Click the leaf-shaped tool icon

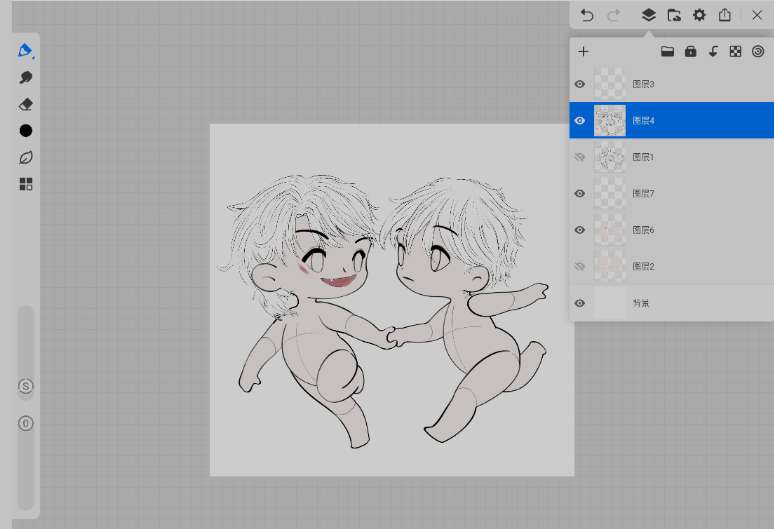pos(26,157)
